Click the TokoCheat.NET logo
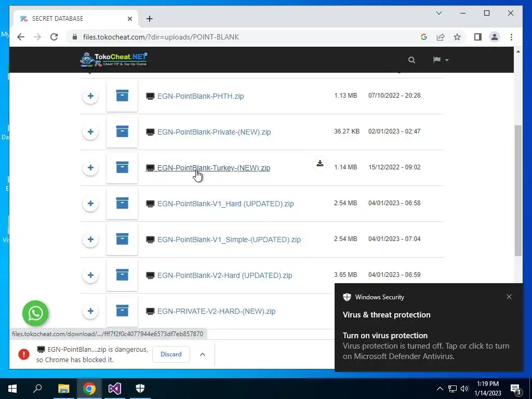This screenshot has height=399, width=532. [114, 60]
